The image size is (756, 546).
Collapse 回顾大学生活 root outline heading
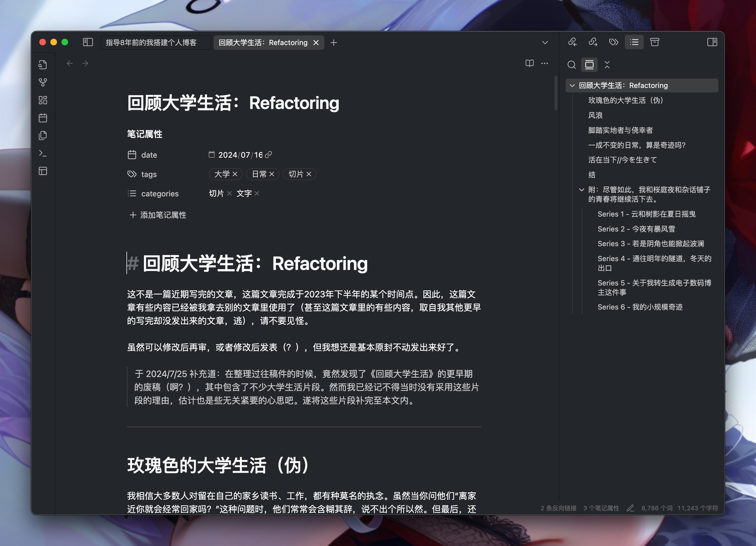click(x=572, y=86)
